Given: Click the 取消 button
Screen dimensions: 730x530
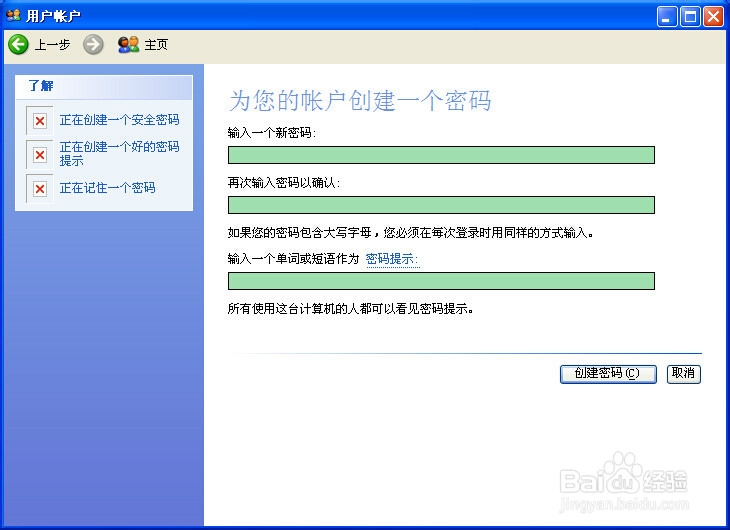Looking at the screenshot, I should click(683, 374).
